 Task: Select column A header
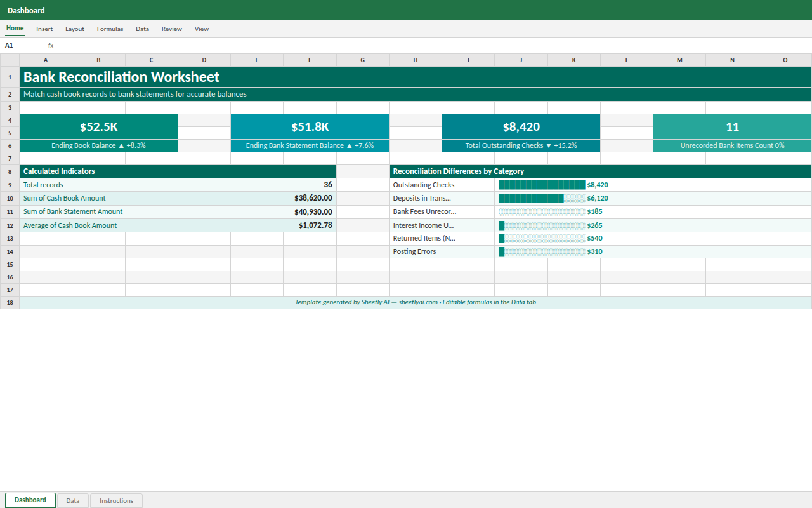pos(46,60)
